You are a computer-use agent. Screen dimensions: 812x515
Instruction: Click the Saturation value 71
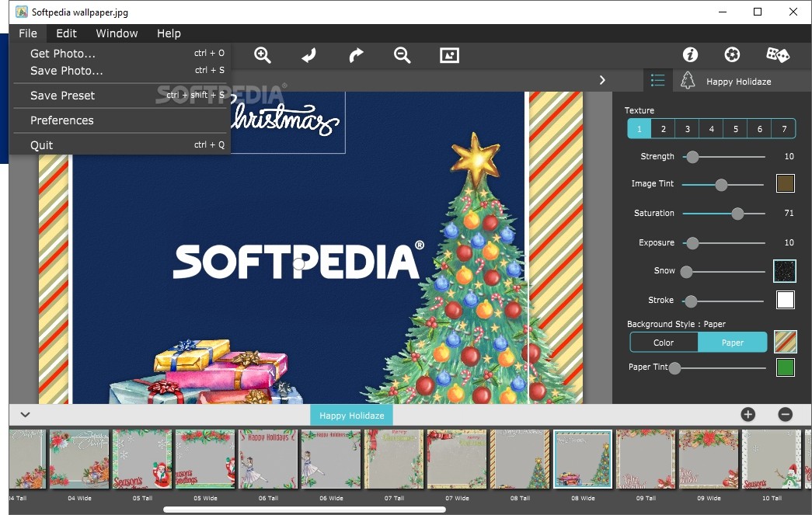[x=789, y=213]
